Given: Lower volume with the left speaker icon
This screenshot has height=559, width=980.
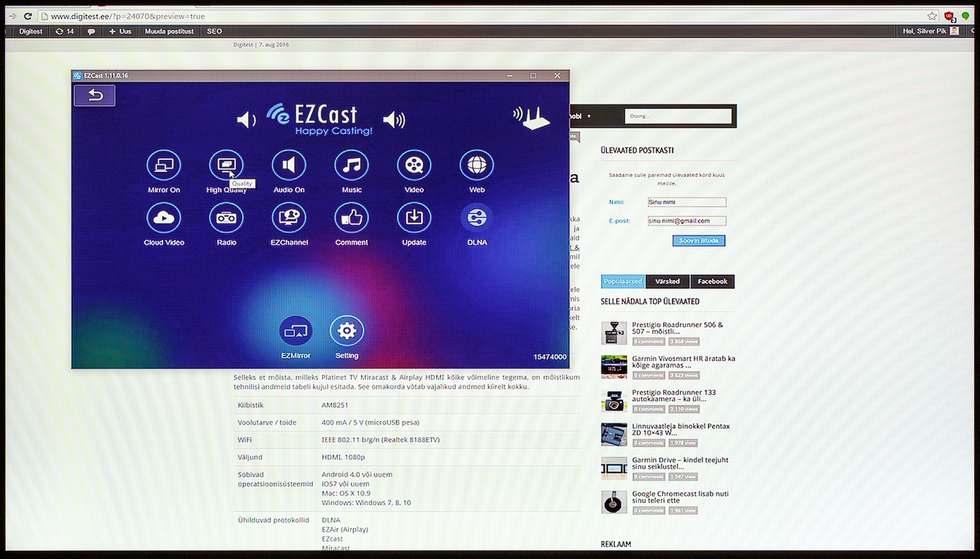Looking at the screenshot, I should [x=246, y=120].
